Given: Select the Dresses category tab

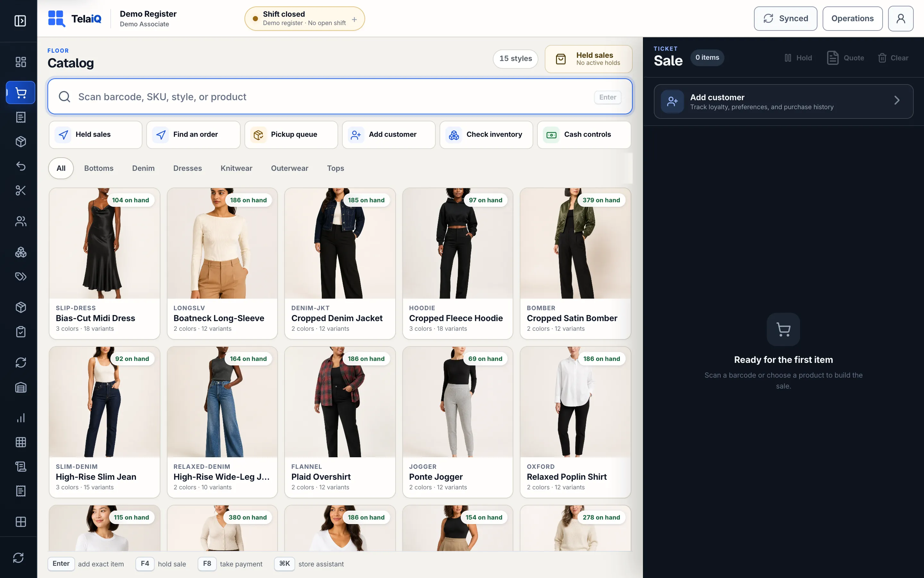Looking at the screenshot, I should pyautogui.click(x=187, y=168).
